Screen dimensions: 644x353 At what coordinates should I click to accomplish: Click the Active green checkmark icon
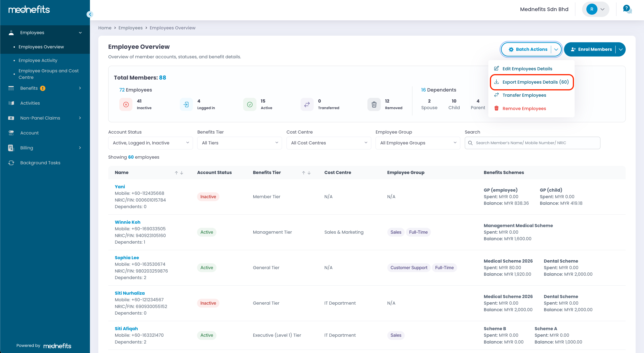pyautogui.click(x=249, y=104)
